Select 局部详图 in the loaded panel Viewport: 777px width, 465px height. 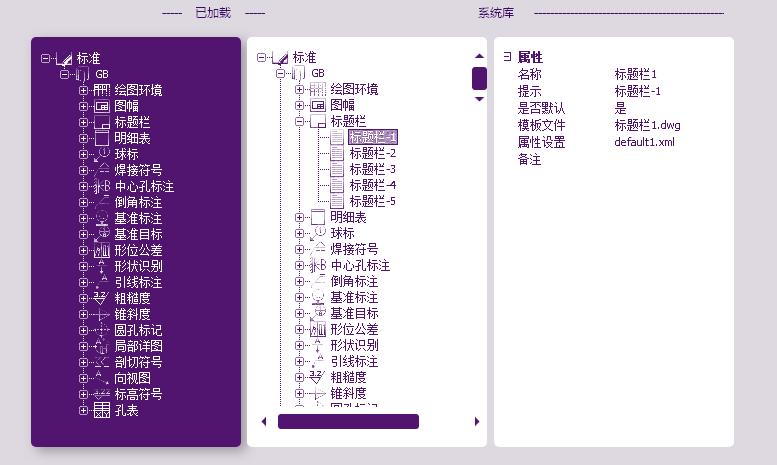pos(138,346)
